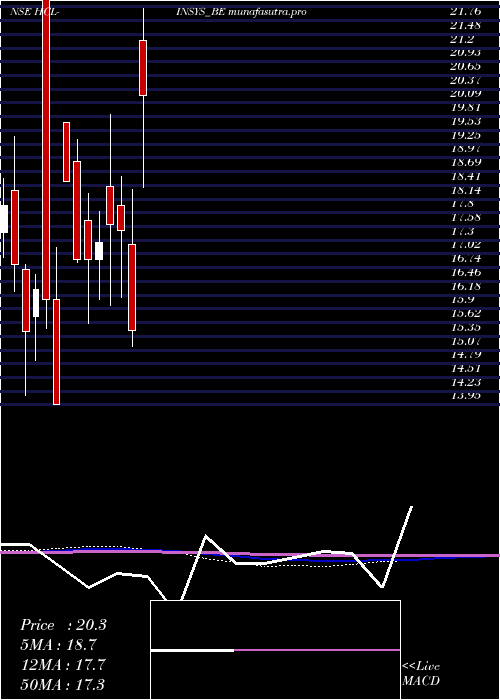500x700 pixels.
Task: Click the 20.09 price axis label
Action: point(466,94)
